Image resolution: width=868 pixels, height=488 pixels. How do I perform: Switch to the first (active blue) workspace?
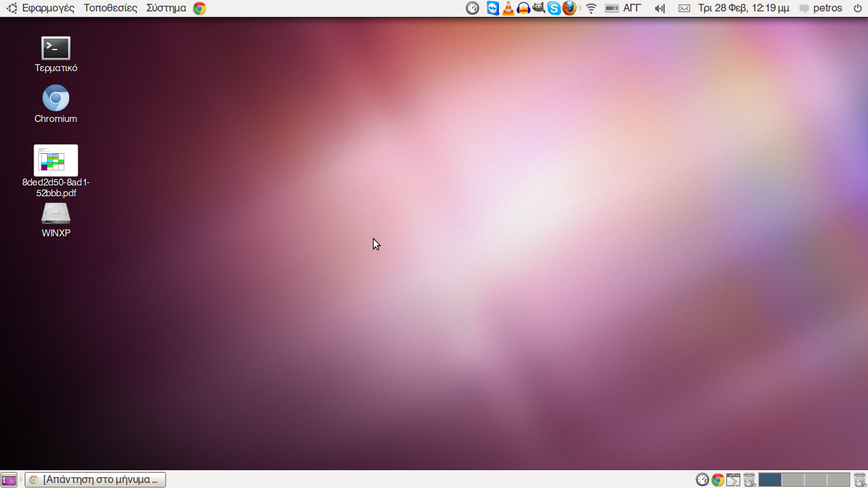(x=770, y=480)
